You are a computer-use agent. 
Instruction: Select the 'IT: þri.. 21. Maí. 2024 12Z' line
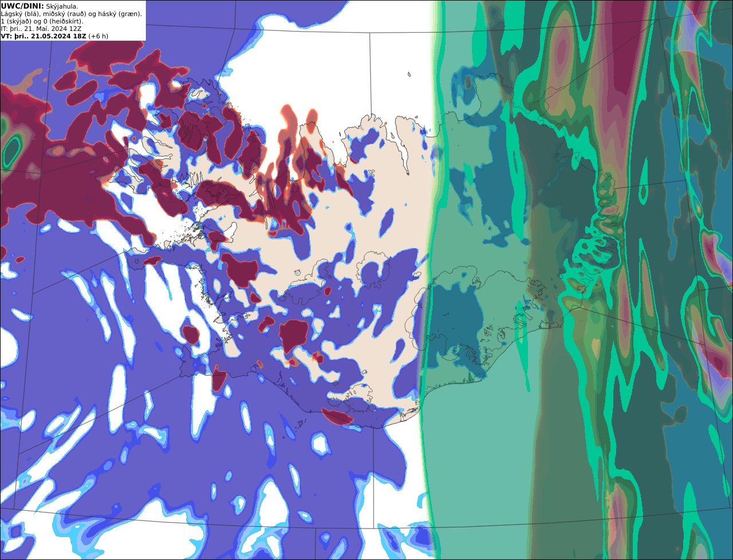42,28
